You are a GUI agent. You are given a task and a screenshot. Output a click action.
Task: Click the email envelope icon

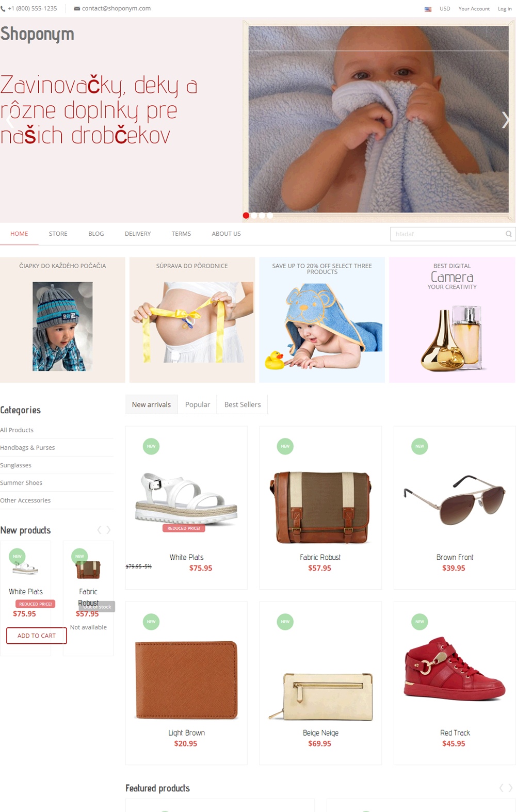point(77,9)
